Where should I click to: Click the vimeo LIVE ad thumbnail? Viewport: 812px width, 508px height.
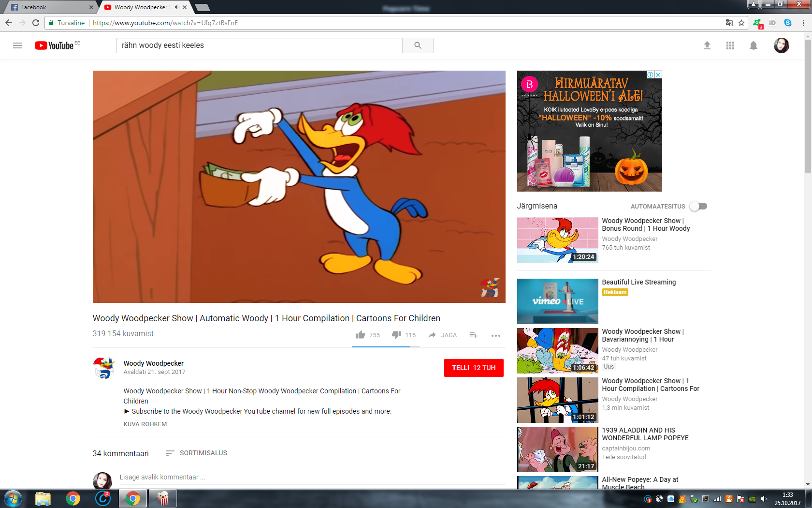pyautogui.click(x=558, y=301)
